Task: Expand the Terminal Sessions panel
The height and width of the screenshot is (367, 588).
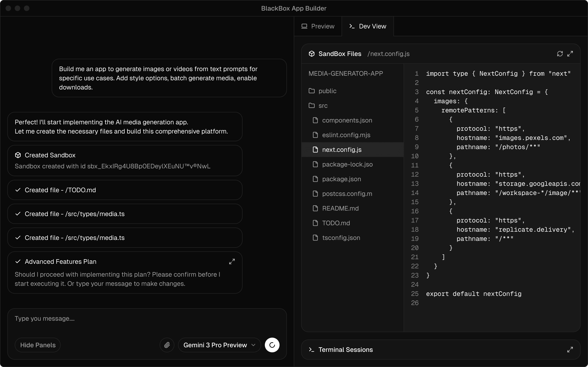Action: (x=570, y=350)
